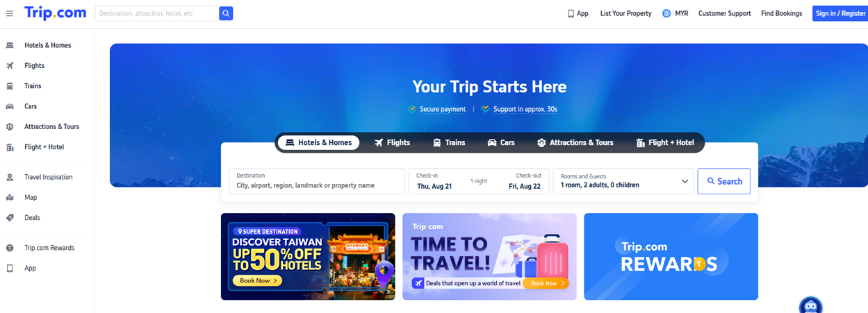Viewport: 868px width, 313px height.
Task: Click the Cars icon in sidebar
Action: click(x=10, y=106)
